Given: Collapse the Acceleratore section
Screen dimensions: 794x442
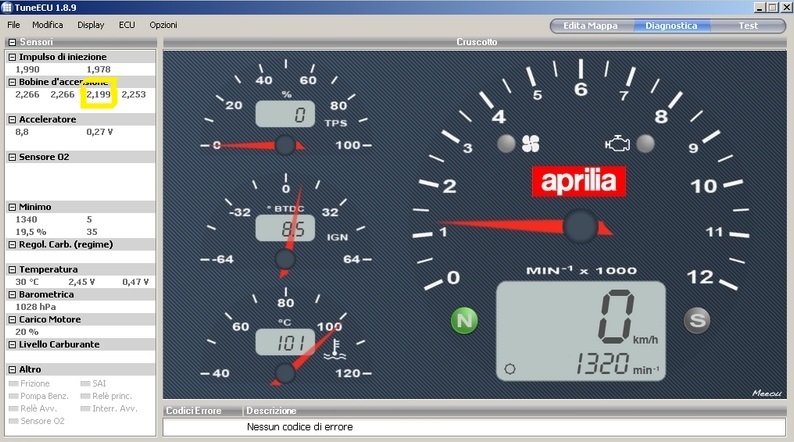Looking at the screenshot, I should pos(12,119).
